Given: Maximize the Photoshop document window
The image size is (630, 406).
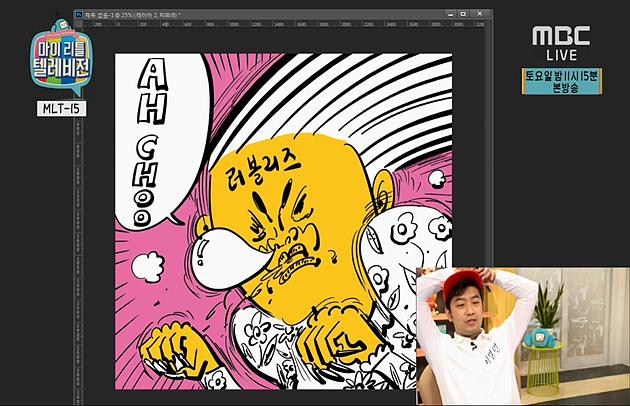Looking at the screenshot, I should coord(463,14).
